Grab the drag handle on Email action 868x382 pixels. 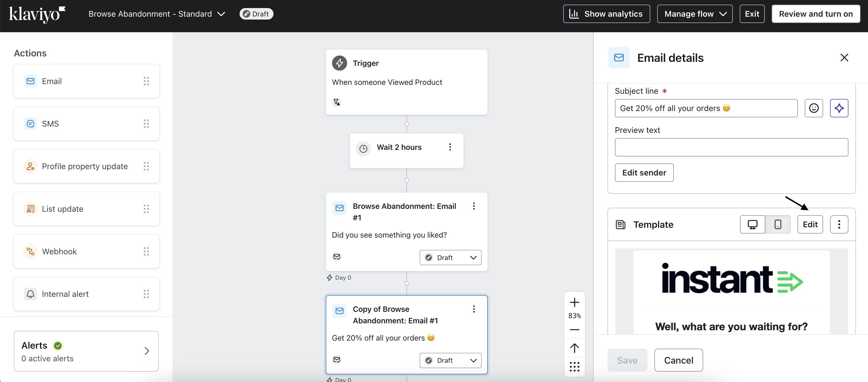click(146, 81)
